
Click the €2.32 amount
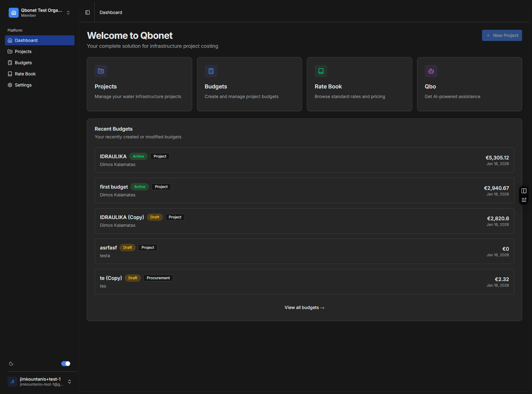pyautogui.click(x=502, y=279)
